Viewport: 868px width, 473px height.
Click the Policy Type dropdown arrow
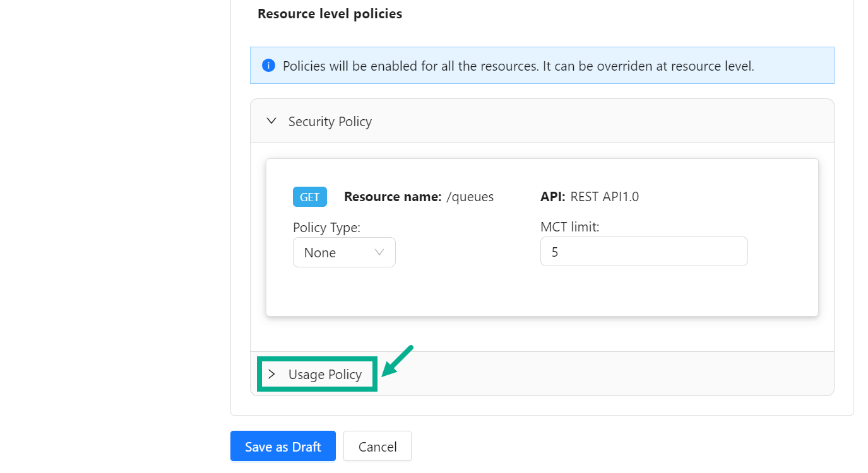379,252
